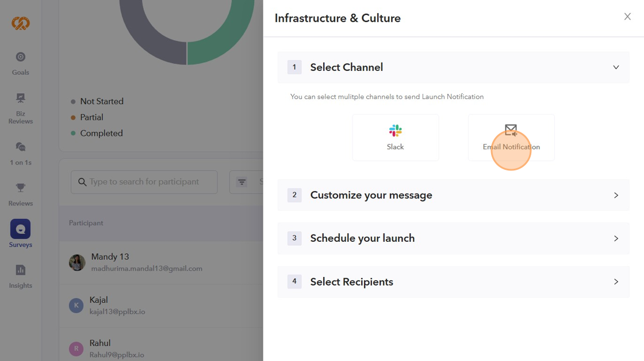
Task: Click the participant search field
Action: click(x=149, y=182)
